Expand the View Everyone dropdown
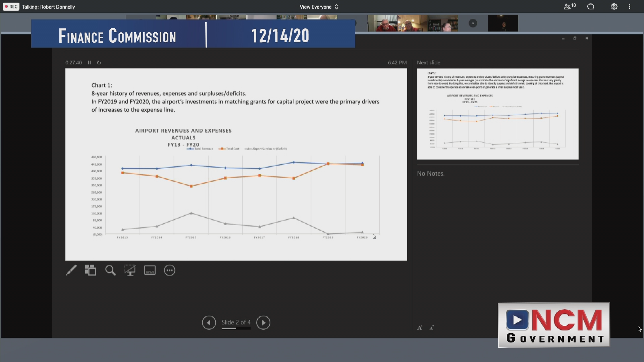 319,7
